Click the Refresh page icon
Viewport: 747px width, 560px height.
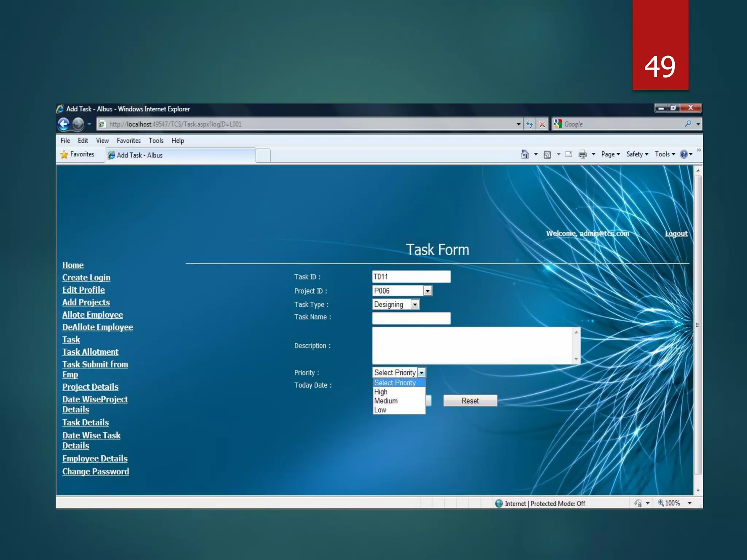coord(529,124)
